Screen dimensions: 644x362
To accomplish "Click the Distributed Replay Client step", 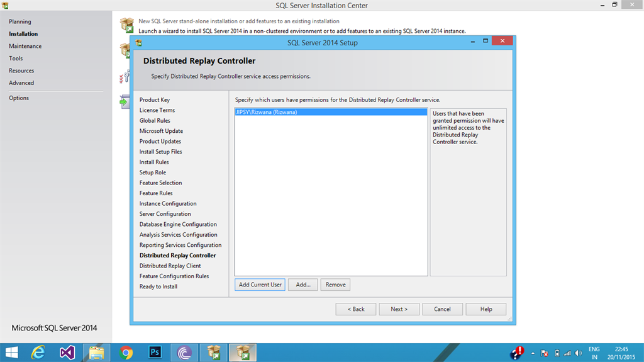I will coord(170,266).
